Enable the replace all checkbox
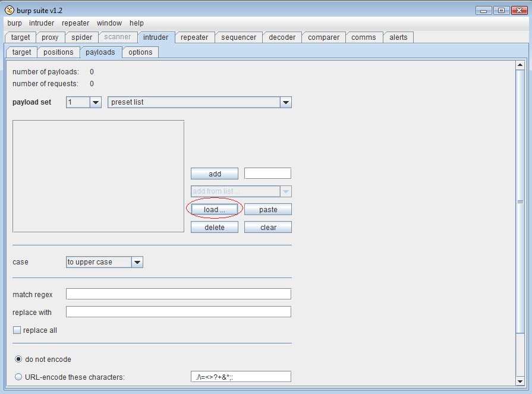Image resolution: width=532 pixels, height=394 pixels. pyautogui.click(x=17, y=330)
